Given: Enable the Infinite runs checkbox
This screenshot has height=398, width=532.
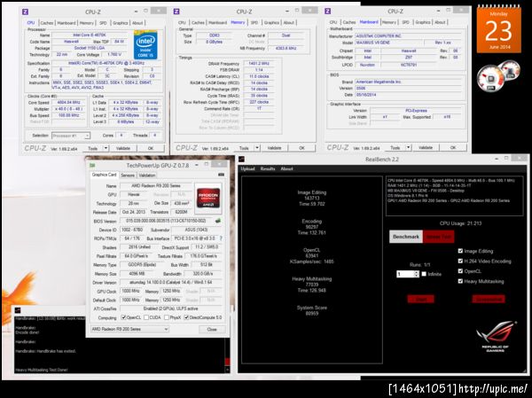Looking at the screenshot, I should (x=424, y=274).
